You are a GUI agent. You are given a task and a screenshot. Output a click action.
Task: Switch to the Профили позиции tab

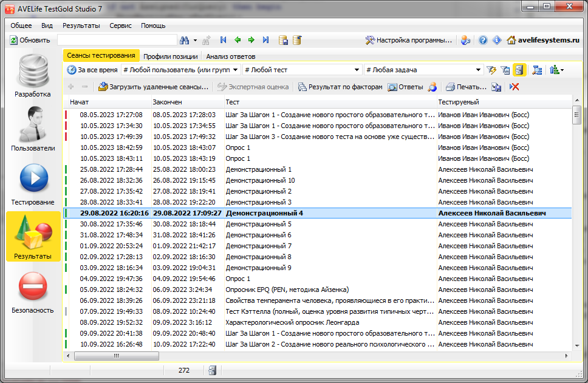[x=170, y=56]
